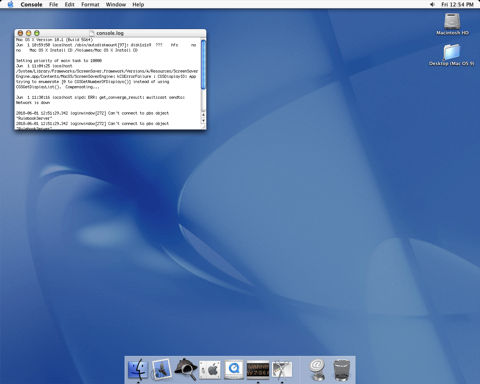This screenshot has width=480, height=384.
Task: Click the scroll down arrow in console.log
Action: [203, 121]
